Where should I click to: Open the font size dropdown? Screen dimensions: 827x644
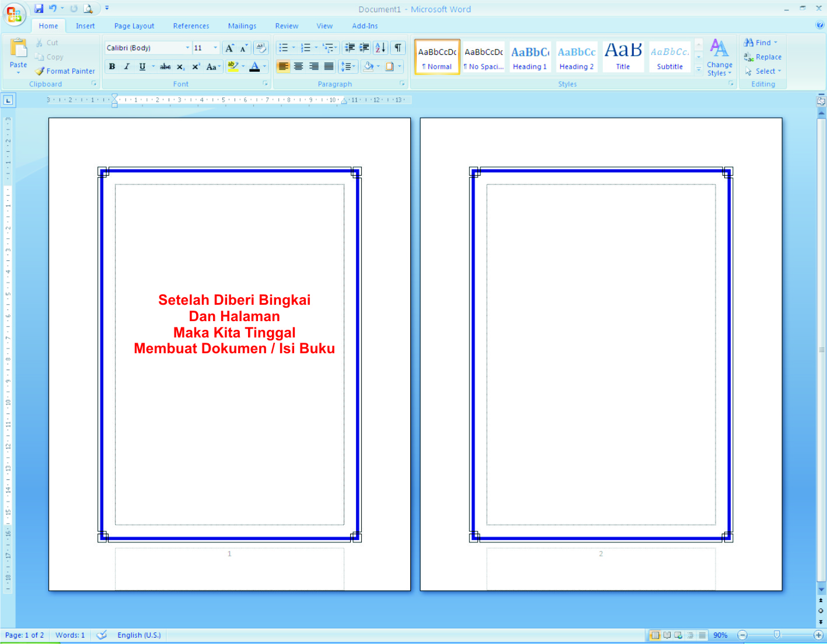click(x=215, y=48)
